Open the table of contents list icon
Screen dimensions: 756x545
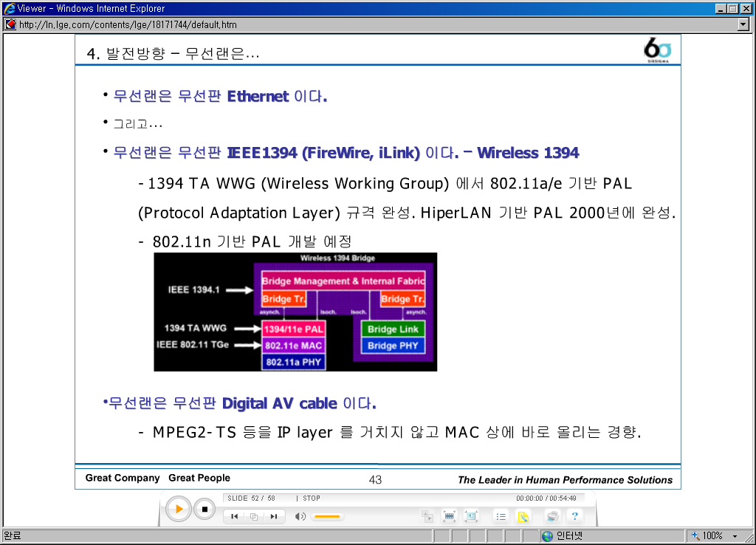click(x=501, y=516)
